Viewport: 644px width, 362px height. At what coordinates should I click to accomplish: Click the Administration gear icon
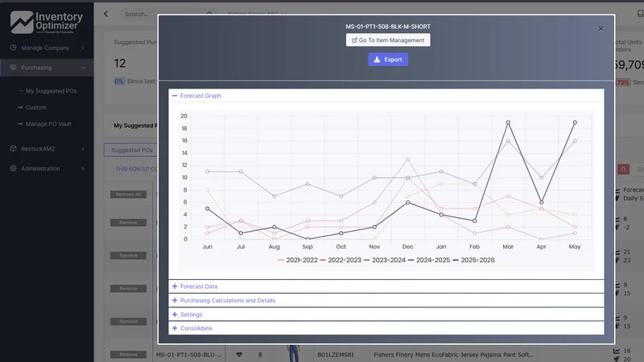tap(13, 168)
